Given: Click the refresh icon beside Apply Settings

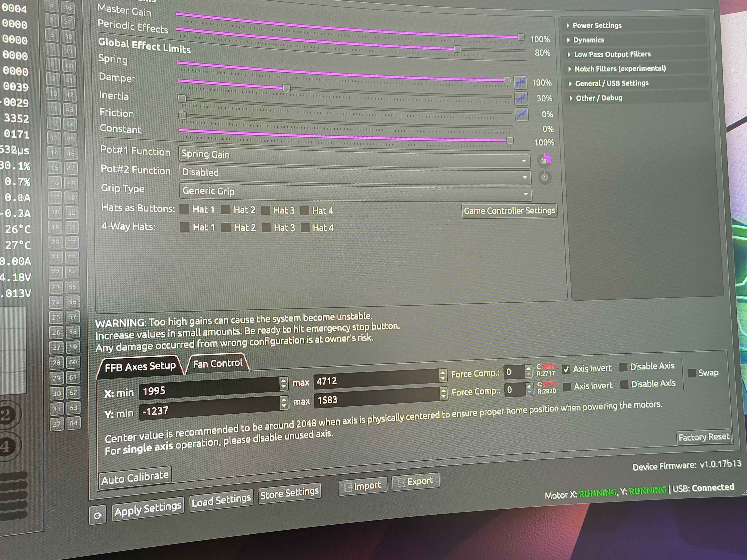Looking at the screenshot, I should (x=98, y=515).
